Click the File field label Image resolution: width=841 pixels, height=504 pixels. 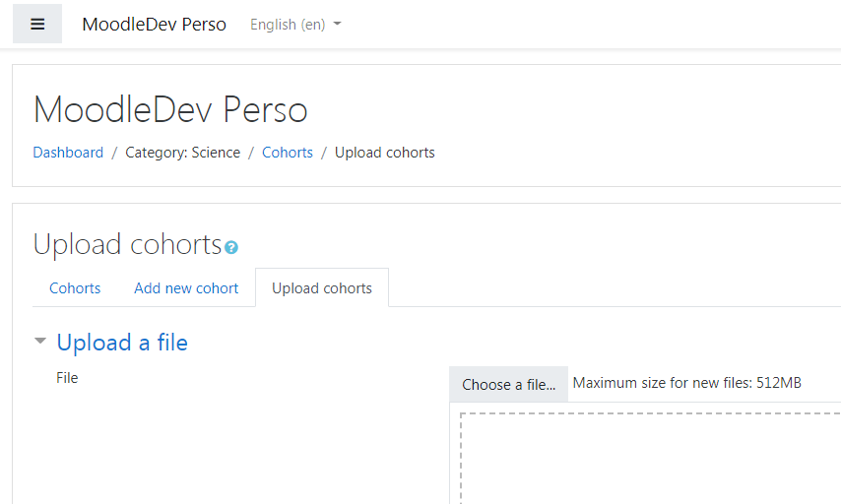click(x=67, y=378)
